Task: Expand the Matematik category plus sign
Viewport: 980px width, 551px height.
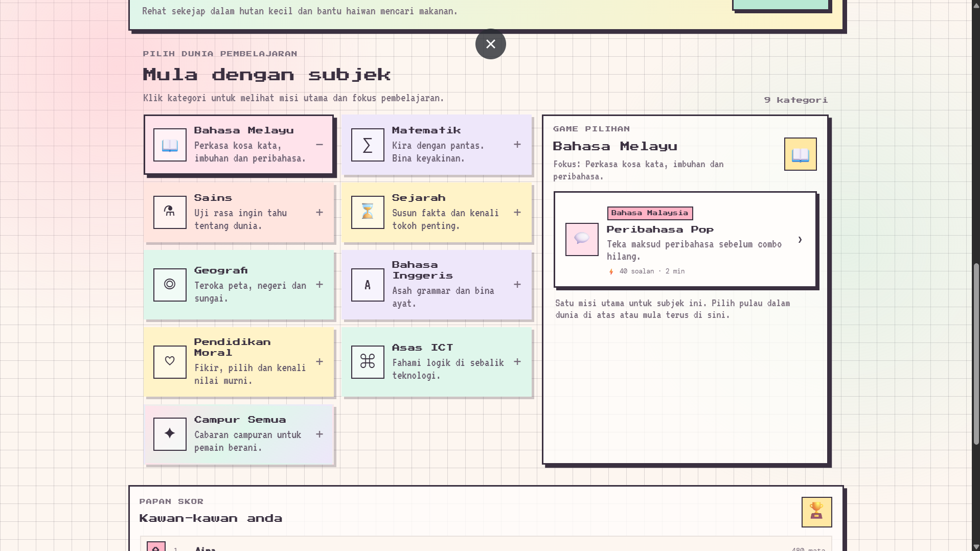Action: tap(517, 145)
